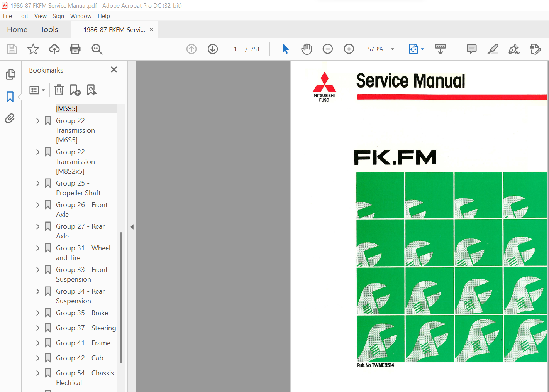Expand Group 25 Propeller Shaft bookmark
This screenshot has height=392, width=549.
pyautogui.click(x=38, y=183)
